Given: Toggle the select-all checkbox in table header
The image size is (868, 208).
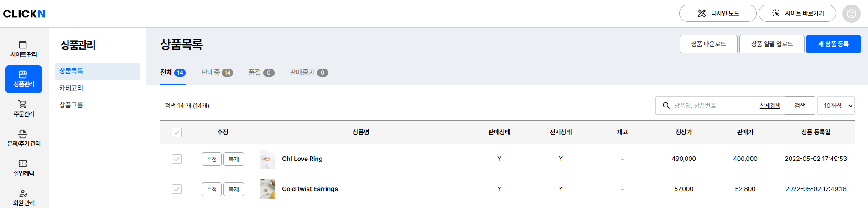Looking at the screenshot, I should pyautogui.click(x=177, y=133).
